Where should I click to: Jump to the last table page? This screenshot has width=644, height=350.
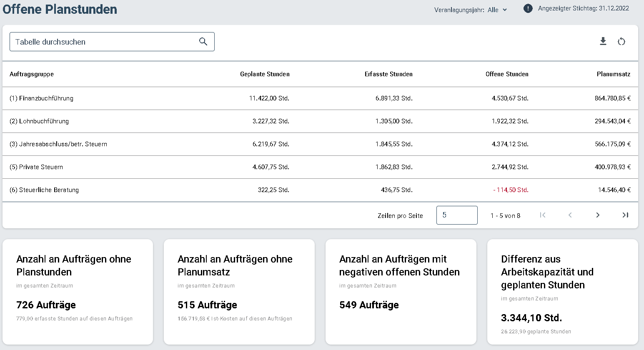click(625, 215)
